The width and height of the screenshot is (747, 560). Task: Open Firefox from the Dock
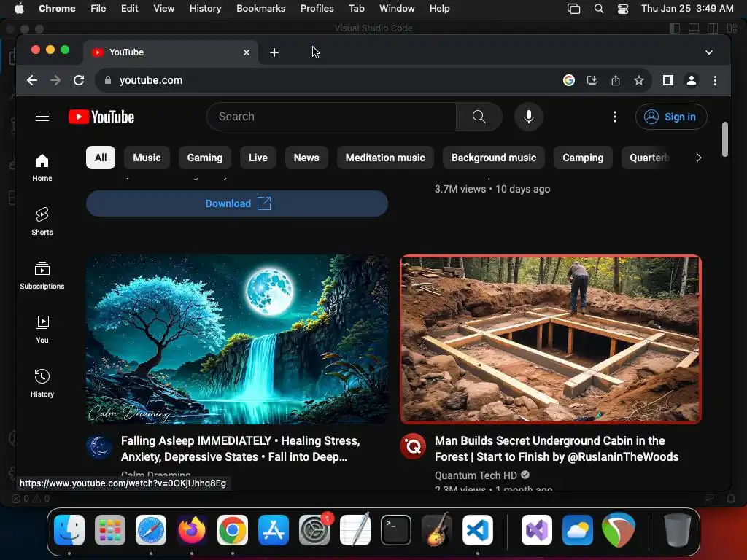click(x=192, y=529)
